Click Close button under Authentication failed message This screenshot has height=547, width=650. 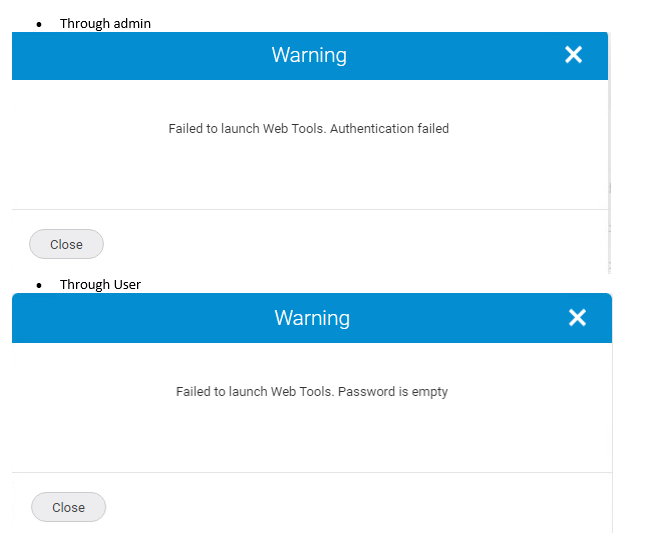pos(66,244)
